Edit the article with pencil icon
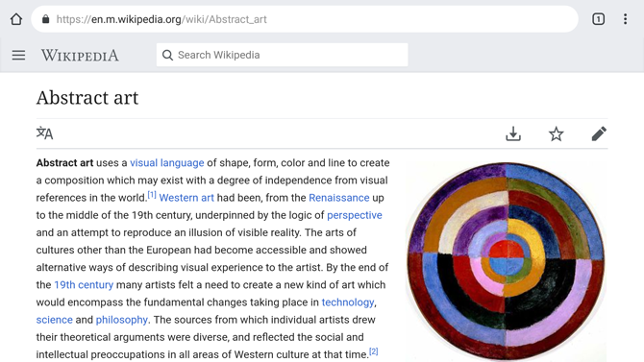 coord(599,133)
